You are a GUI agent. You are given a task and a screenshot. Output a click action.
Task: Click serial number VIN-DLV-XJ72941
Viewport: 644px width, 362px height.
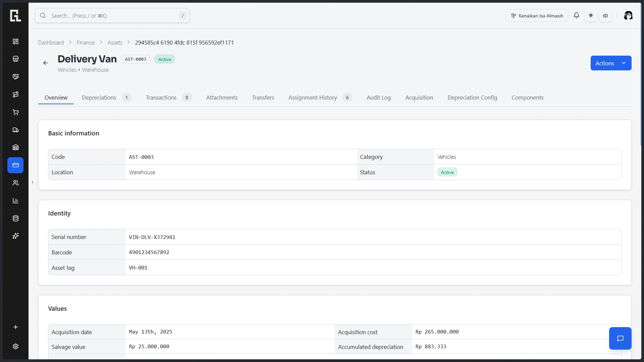(152, 237)
